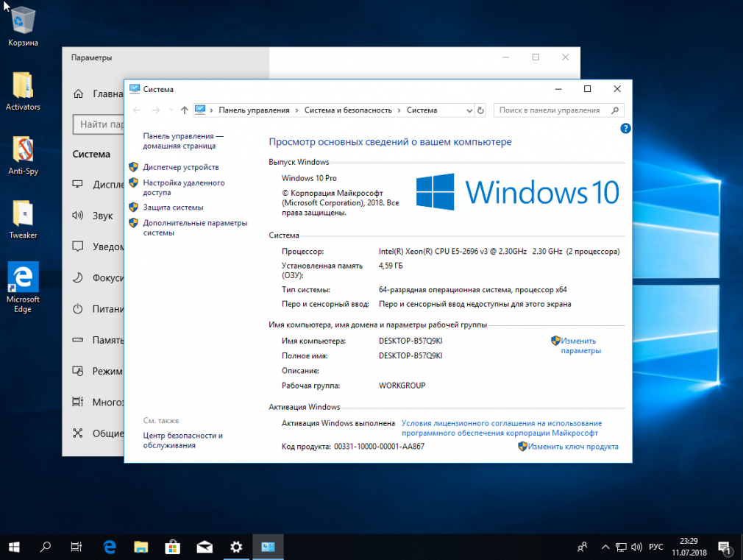Click the computer icon in address bar

pos(200,110)
